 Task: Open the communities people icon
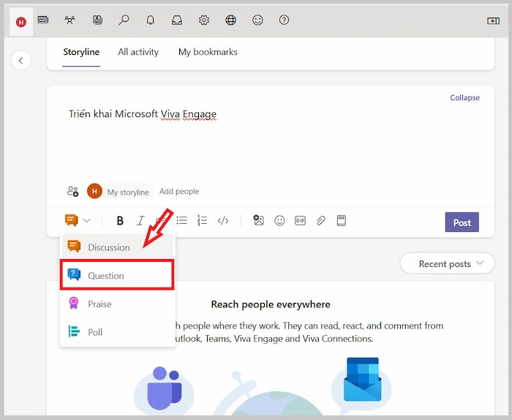click(70, 20)
